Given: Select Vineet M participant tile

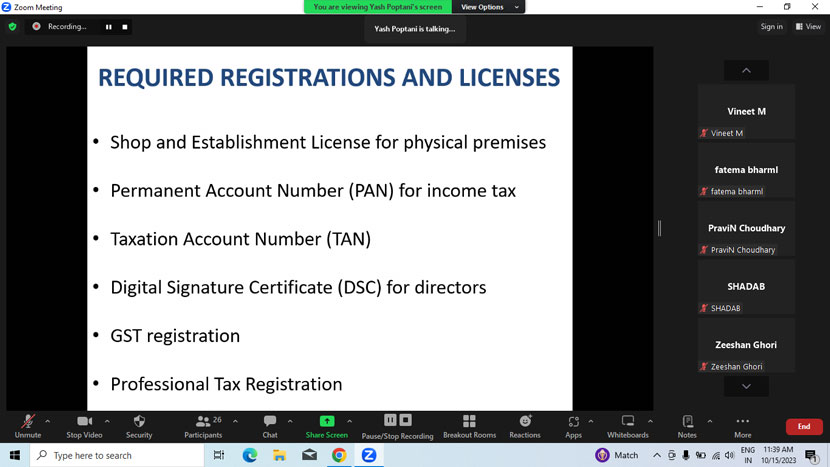Looking at the screenshot, I should [x=746, y=112].
